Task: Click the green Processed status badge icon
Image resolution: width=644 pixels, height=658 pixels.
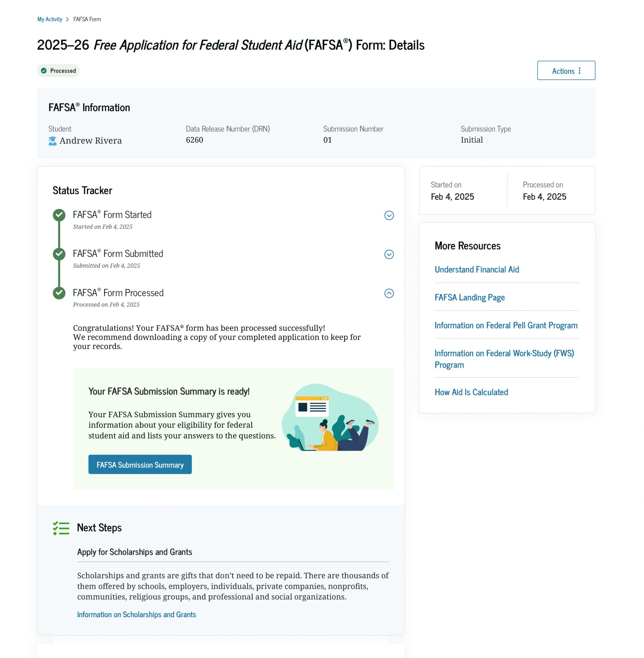Action: click(44, 71)
